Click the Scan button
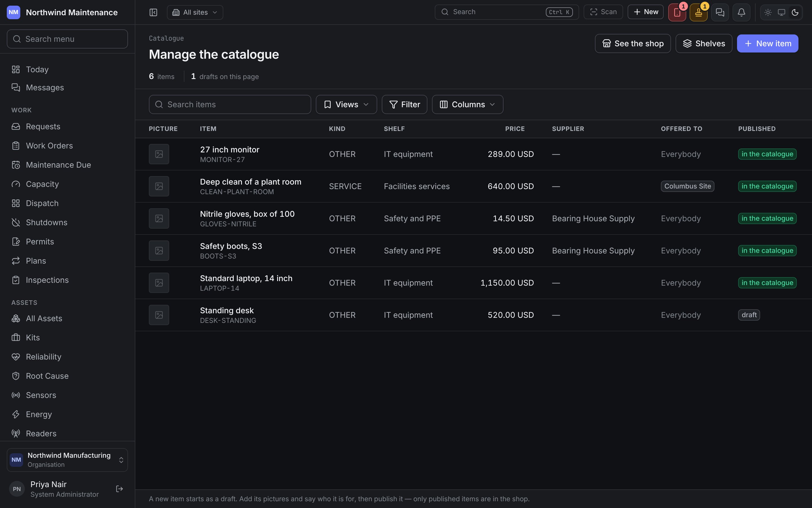Image resolution: width=812 pixels, height=508 pixels. pos(603,12)
